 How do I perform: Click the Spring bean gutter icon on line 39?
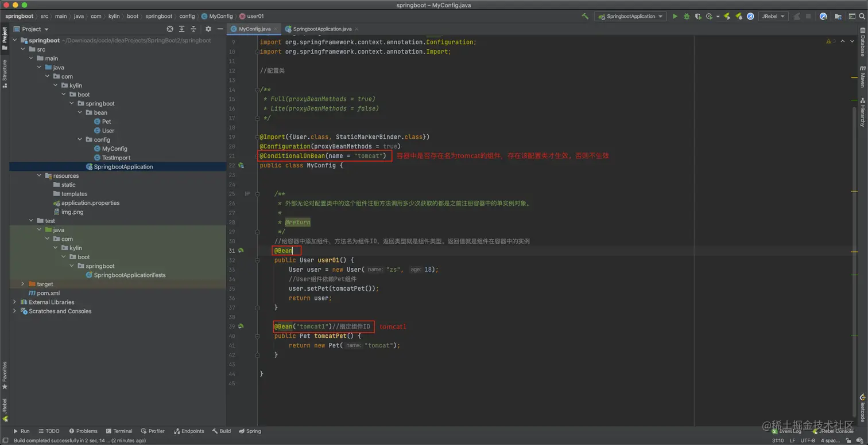click(x=241, y=326)
